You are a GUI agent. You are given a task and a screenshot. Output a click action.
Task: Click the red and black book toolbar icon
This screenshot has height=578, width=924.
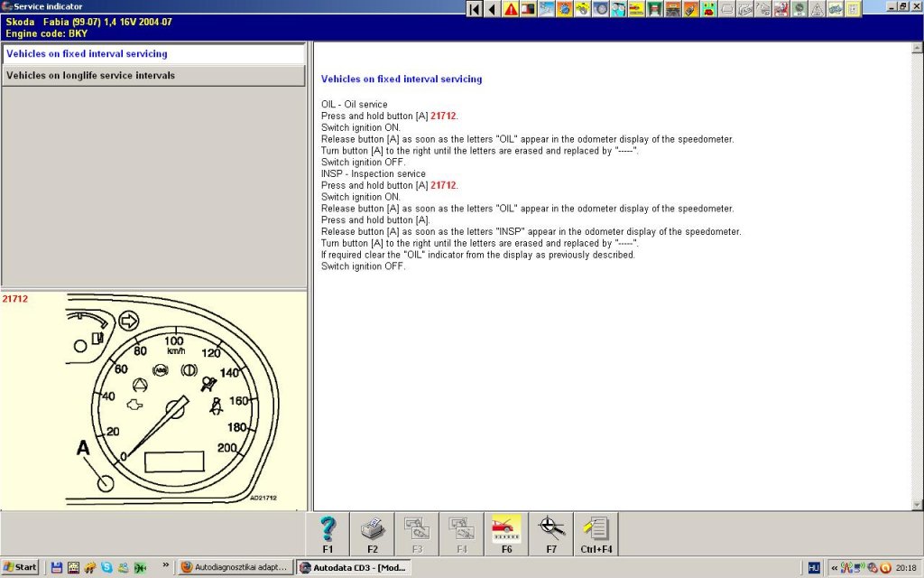point(529,9)
